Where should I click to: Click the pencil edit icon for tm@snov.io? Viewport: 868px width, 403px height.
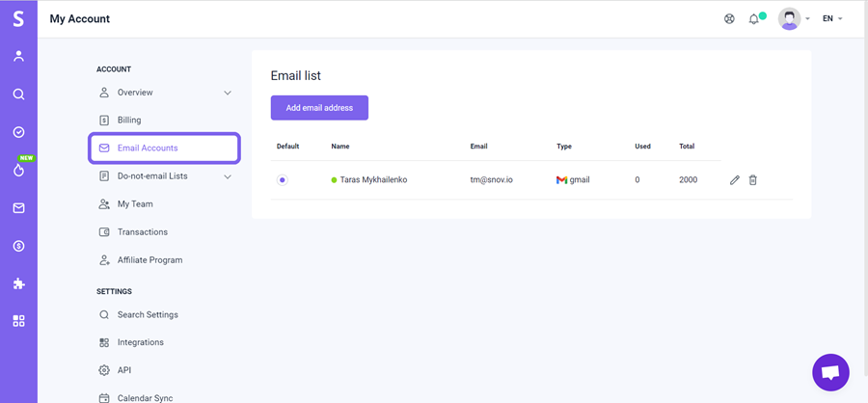click(x=735, y=180)
